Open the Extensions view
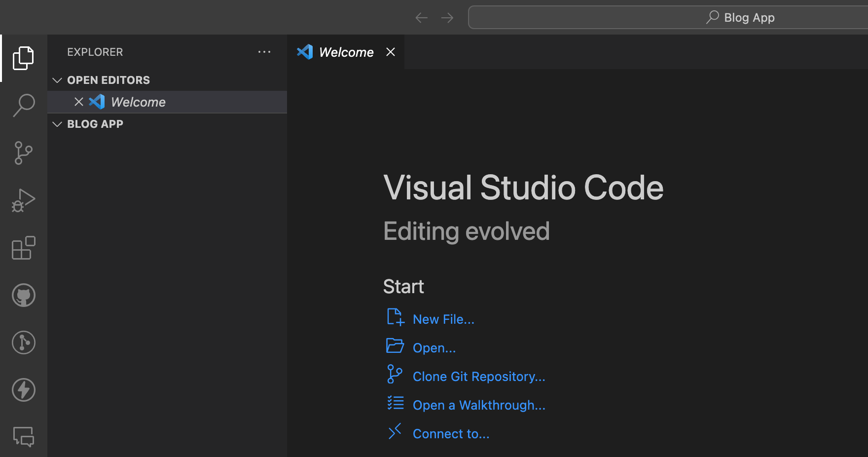 [x=24, y=248]
